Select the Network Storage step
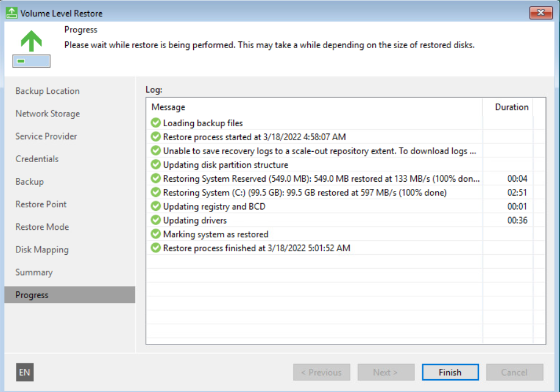The image size is (560, 392). tap(48, 113)
